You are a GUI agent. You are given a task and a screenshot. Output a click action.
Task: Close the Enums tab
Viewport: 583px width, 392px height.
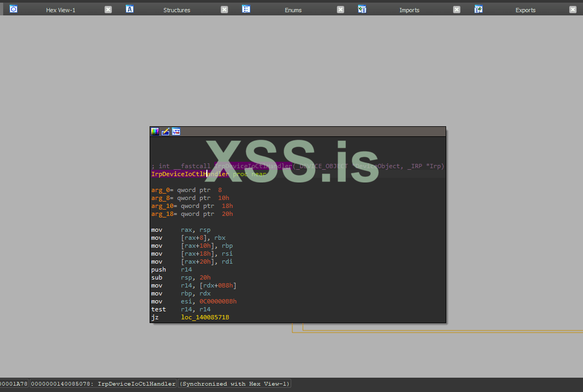click(x=341, y=10)
